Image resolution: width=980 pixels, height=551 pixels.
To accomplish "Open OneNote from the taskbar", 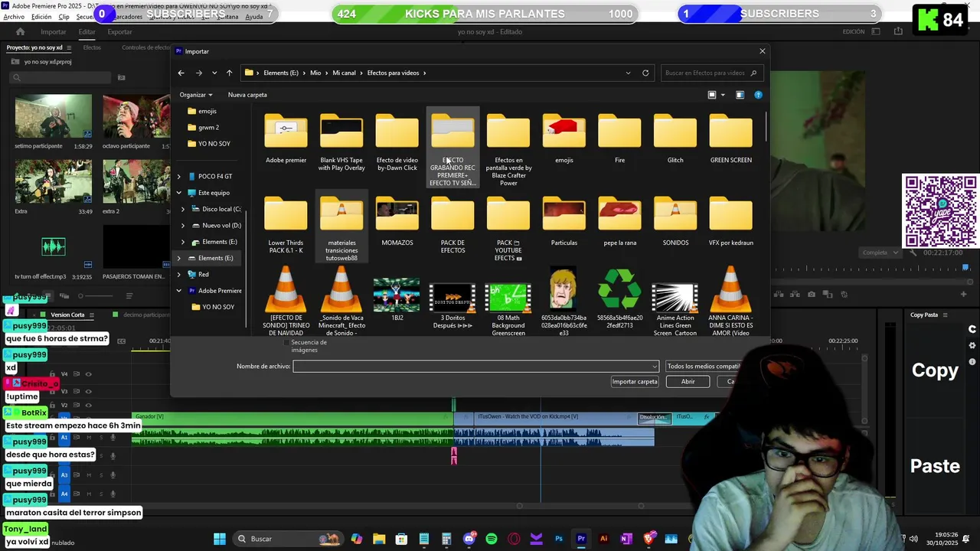I will 626,539.
